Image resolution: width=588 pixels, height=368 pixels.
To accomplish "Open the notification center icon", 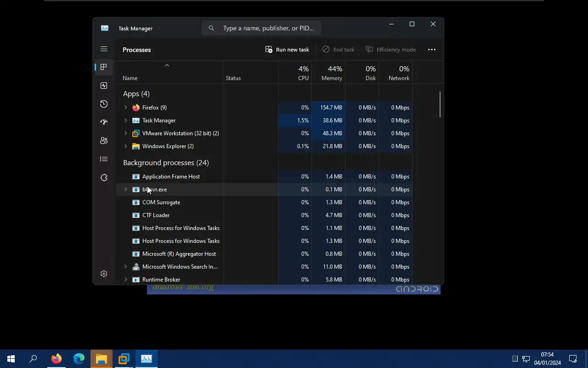I will 573,359.
